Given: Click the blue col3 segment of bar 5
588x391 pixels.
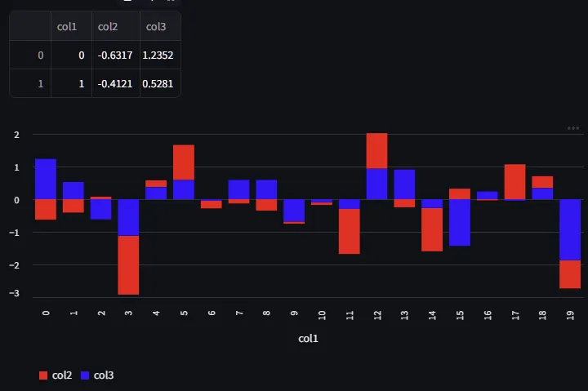Looking at the screenshot, I should (x=184, y=189).
